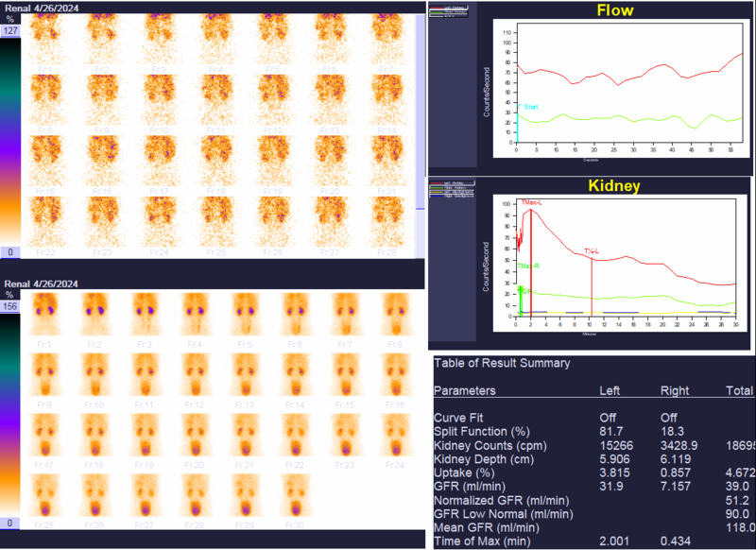Click the T½-L marker on Kidney curve

(x=592, y=251)
